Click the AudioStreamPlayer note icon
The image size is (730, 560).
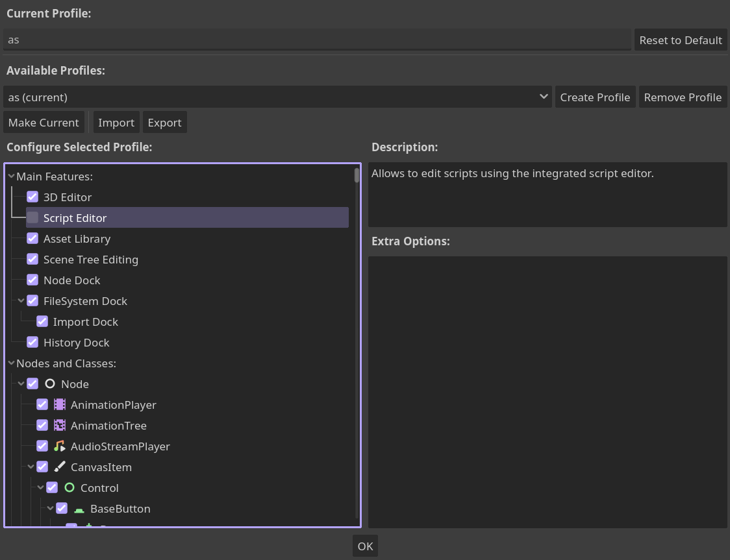(x=60, y=446)
